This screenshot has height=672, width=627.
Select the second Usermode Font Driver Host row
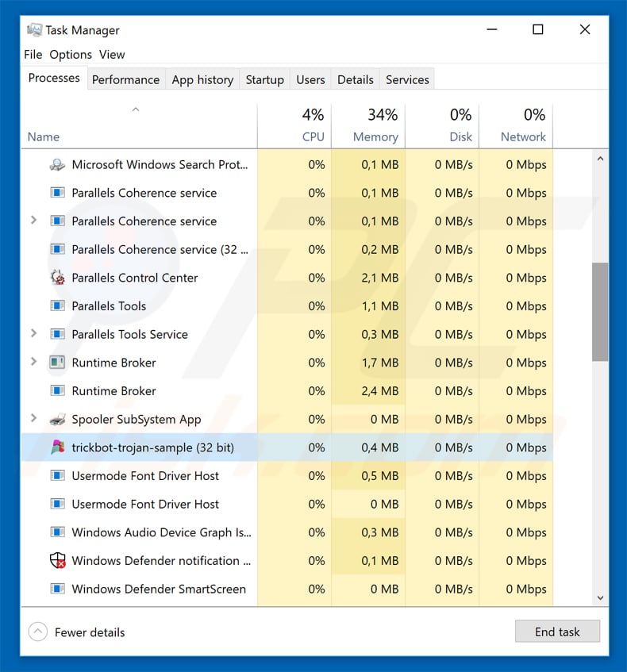287,504
